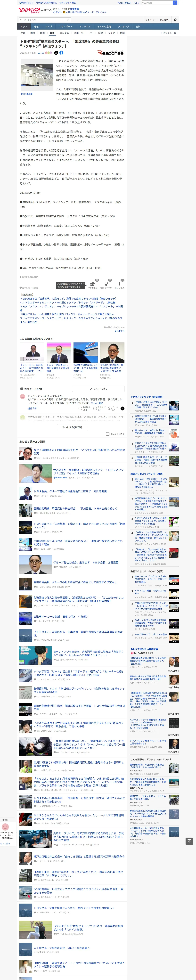Share the first comment on X

122,409
